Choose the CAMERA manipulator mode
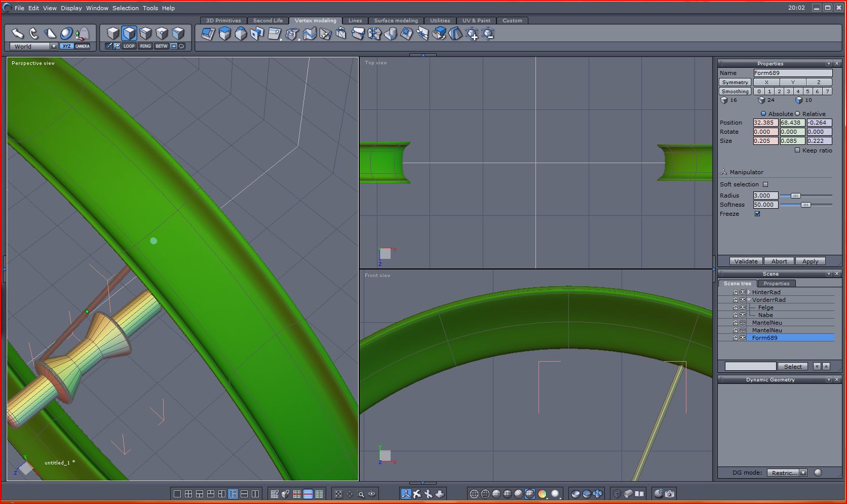The image size is (847, 504). (83, 46)
